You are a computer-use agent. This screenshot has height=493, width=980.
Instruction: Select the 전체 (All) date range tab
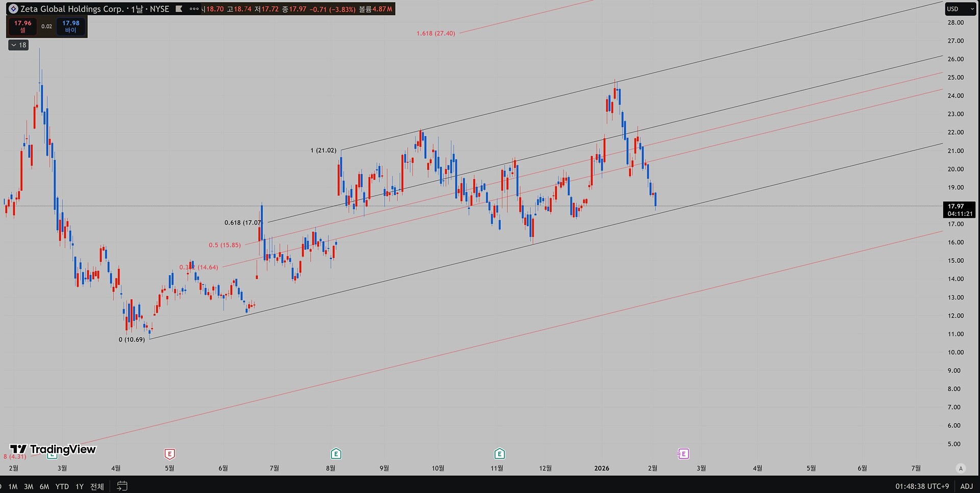pyautogui.click(x=97, y=486)
